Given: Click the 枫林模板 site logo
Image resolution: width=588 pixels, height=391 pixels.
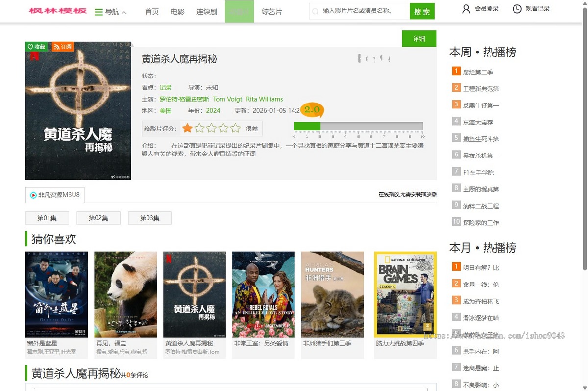Looking at the screenshot, I should 58,11.
